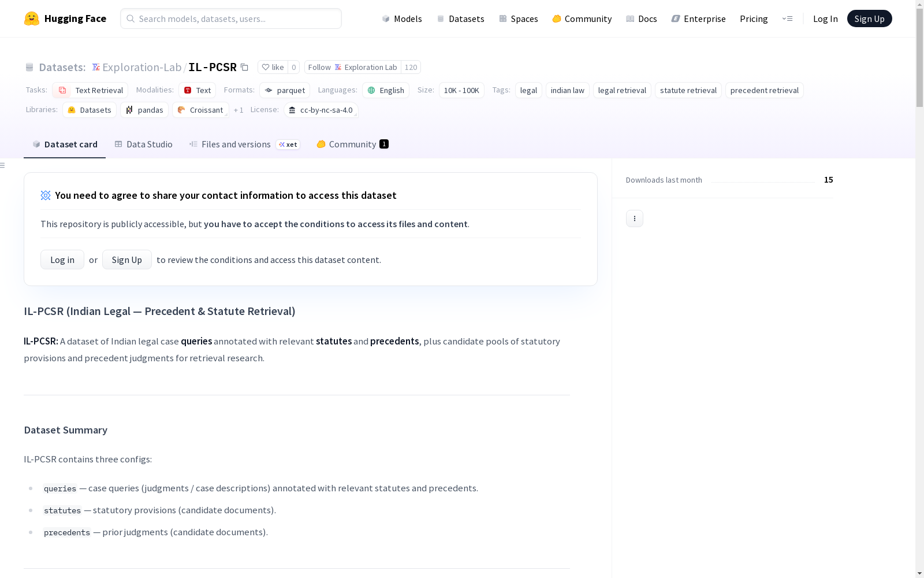Open the Models page
This screenshot has height=578, width=924.
pyautogui.click(x=402, y=18)
